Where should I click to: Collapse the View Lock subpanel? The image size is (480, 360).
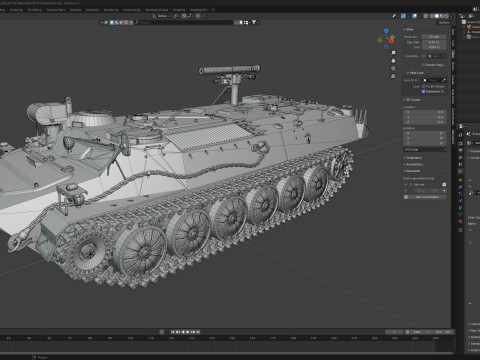pos(415,73)
